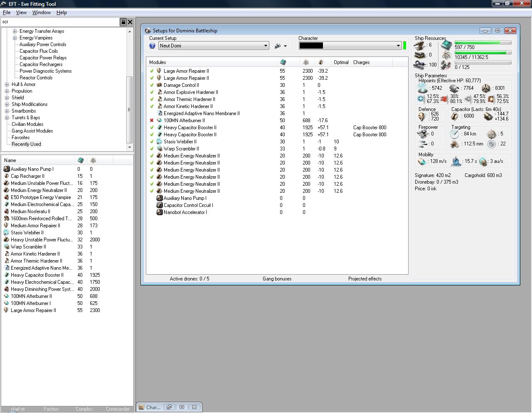Toggle the fitted Stasis Webifier II checkmark
This screenshot has height=413, width=532.
click(152, 142)
